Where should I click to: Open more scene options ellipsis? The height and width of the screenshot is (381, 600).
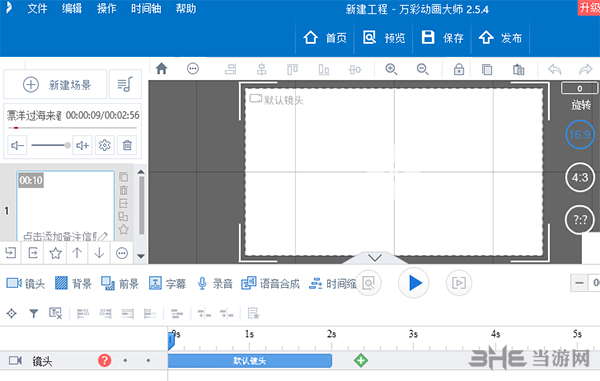(122, 253)
